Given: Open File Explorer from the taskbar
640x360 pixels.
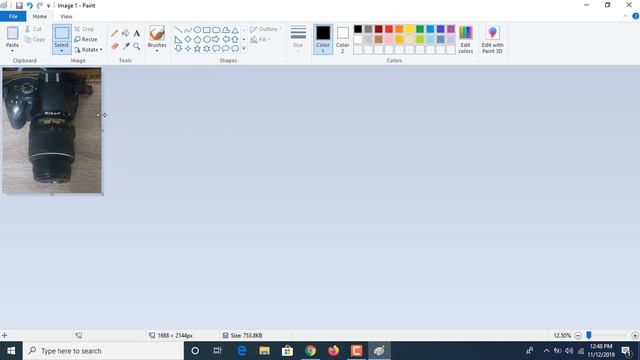Looking at the screenshot, I should [x=264, y=351].
